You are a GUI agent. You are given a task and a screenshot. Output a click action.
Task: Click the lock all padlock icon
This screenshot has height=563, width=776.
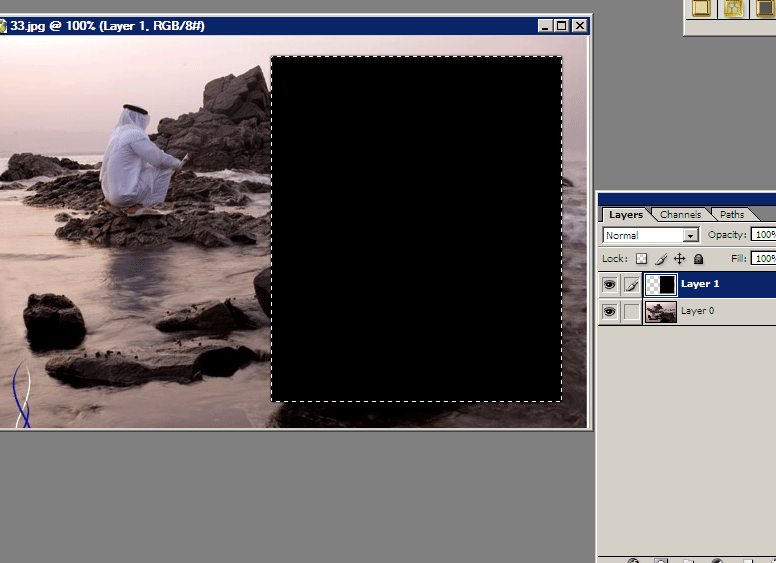click(x=698, y=259)
